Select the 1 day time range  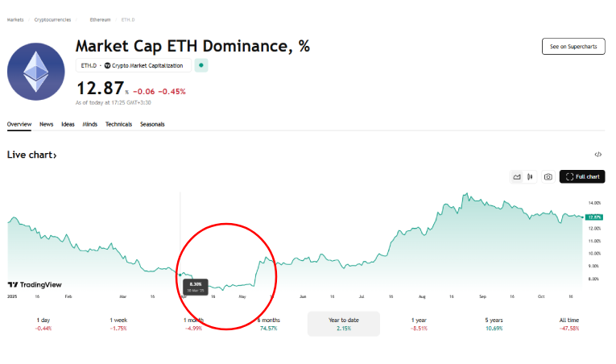pyautogui.click(x=43, y=324)
